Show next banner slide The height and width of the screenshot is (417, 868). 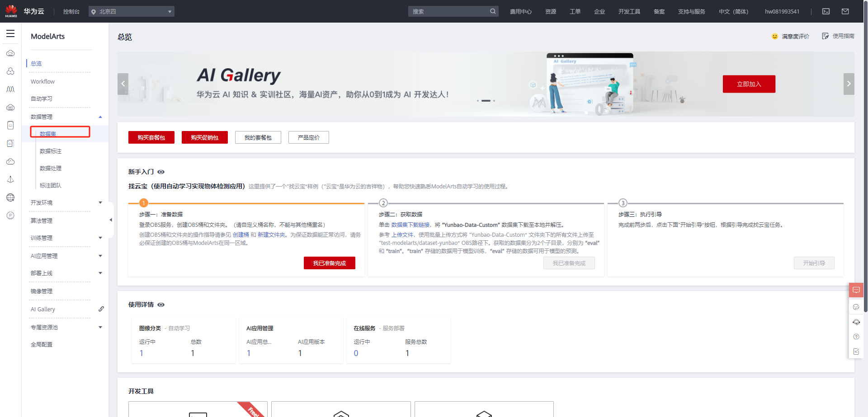(x=849, y=84)
